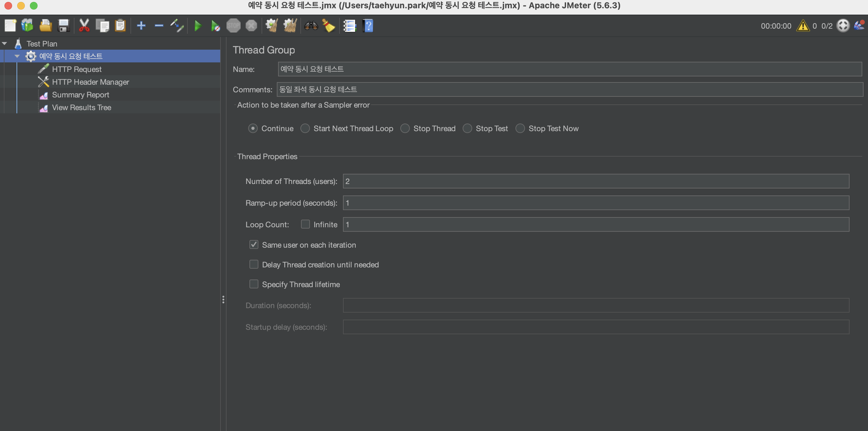
Task: Open View Results Tree element
Action: coord(81,108)
